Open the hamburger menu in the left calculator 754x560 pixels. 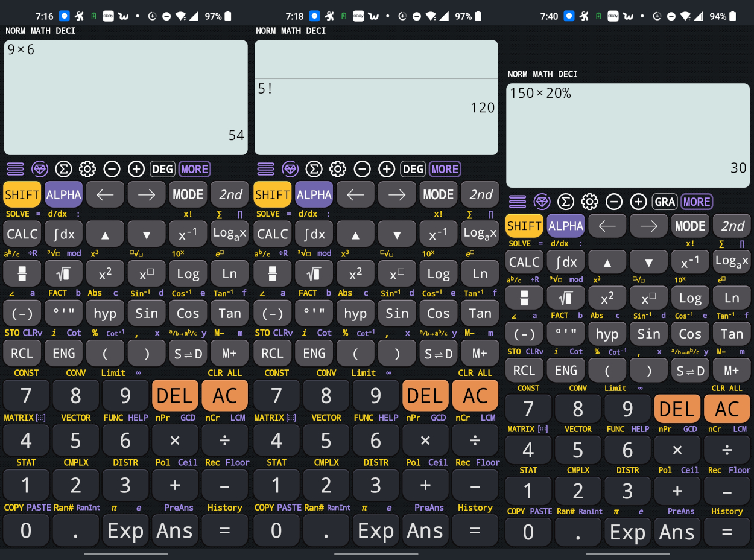click(x=15, y=169)
